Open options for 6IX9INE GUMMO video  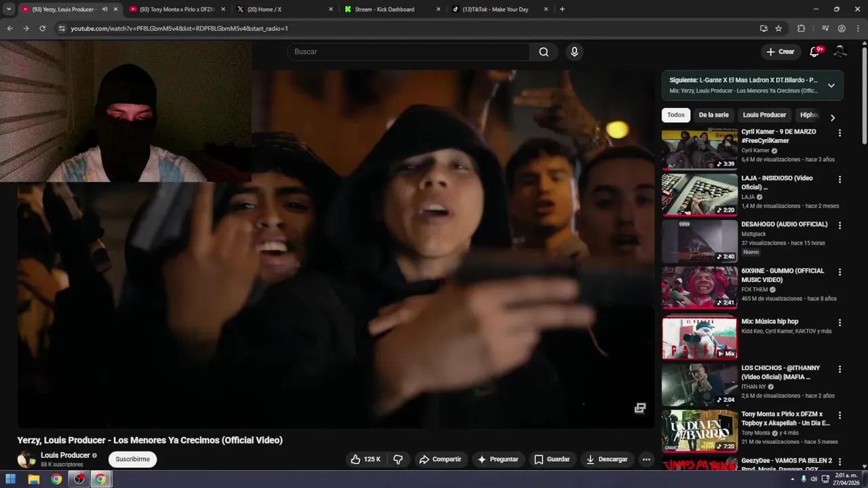[x=840, y=272]
